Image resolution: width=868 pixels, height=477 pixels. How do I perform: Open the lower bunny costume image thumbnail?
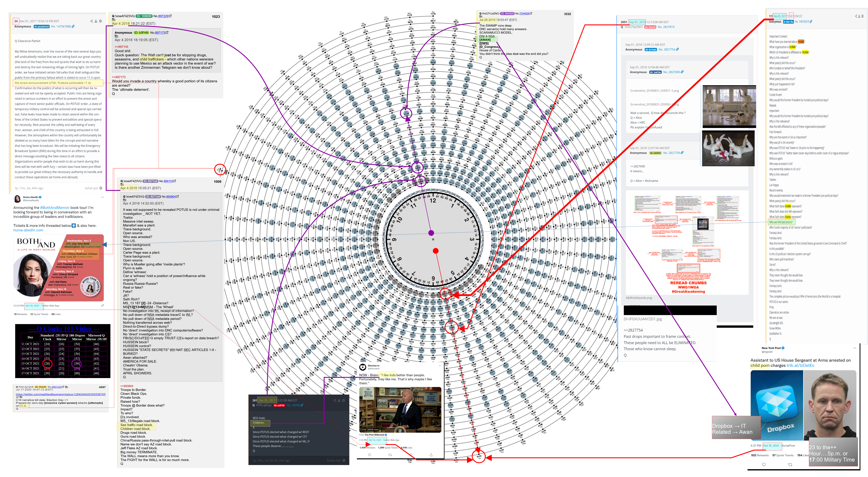(728, 148)
